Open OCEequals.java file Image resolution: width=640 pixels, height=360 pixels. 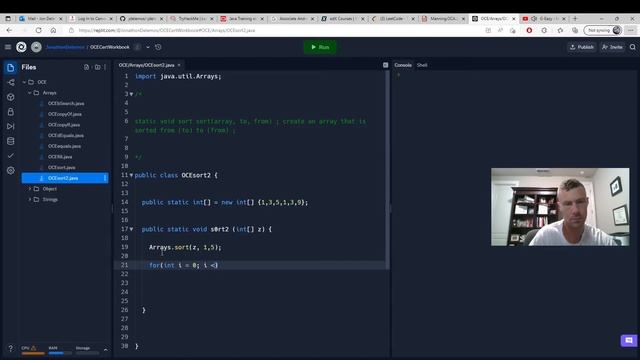[x=65, y=146]
